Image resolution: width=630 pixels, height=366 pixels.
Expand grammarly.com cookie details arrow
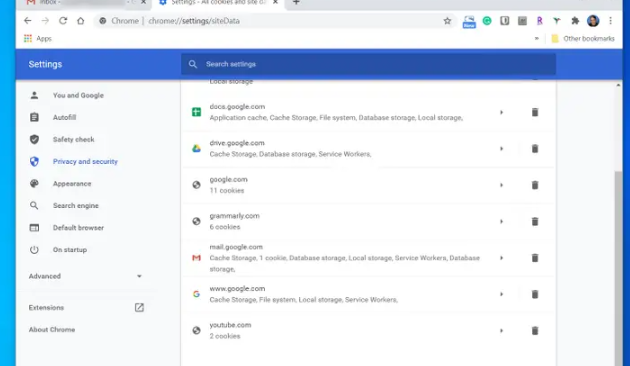[x=501, y=221]
